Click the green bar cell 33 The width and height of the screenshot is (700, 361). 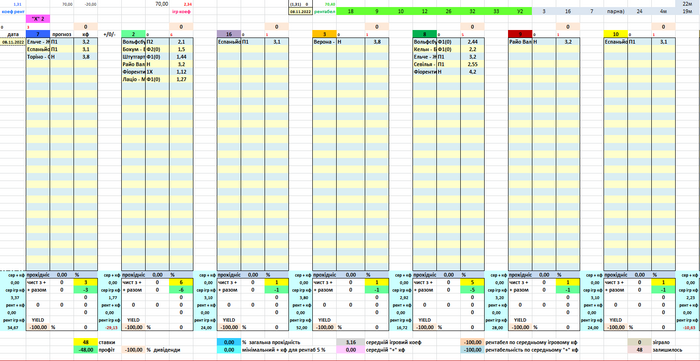click(496, 11)
